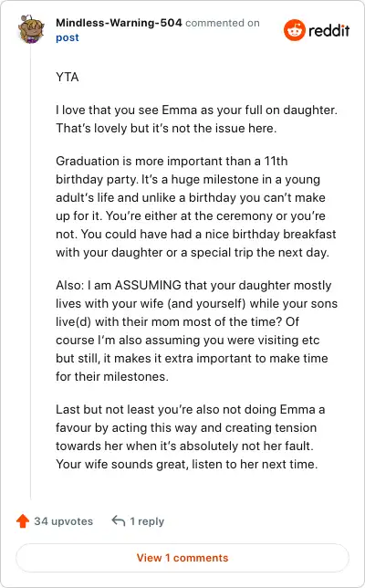Click the curved reply arrow icon

point(119,520)
